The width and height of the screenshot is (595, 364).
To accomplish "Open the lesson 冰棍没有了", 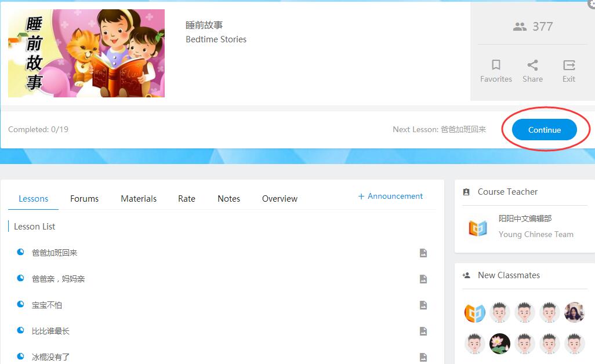I will (x=50, y=357).
